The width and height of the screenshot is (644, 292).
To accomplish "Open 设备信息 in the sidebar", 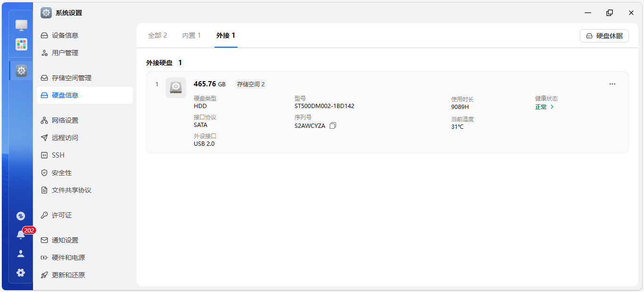I will tap(85, 35).
